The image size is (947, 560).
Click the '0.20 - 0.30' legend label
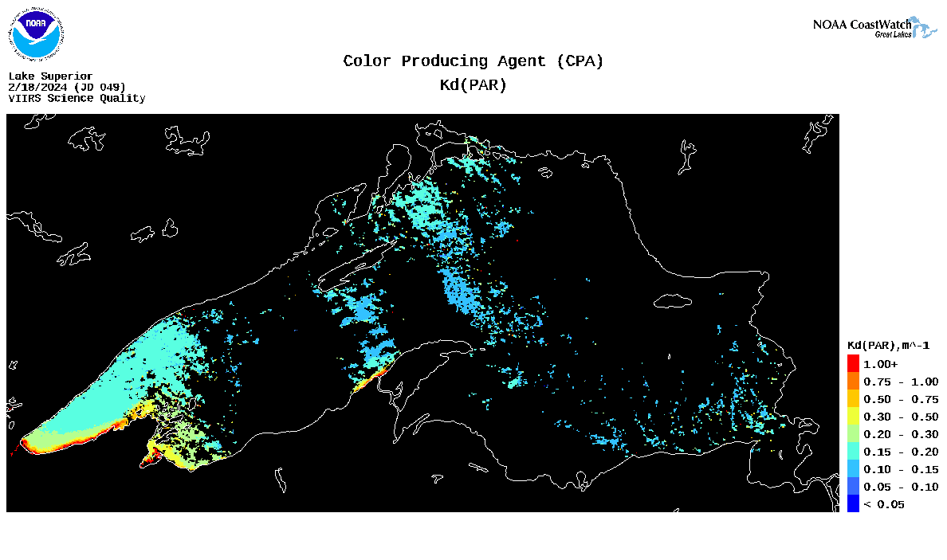pos(901,434)
